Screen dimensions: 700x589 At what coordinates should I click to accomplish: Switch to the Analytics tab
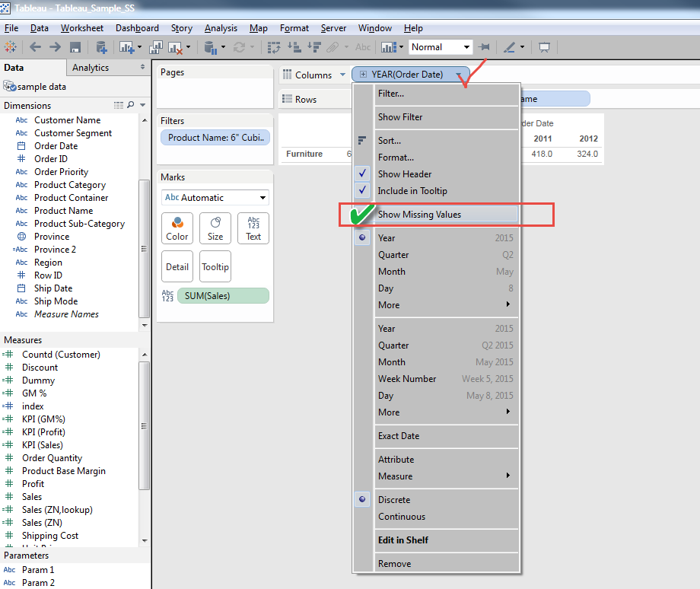[x=91, y=68]
